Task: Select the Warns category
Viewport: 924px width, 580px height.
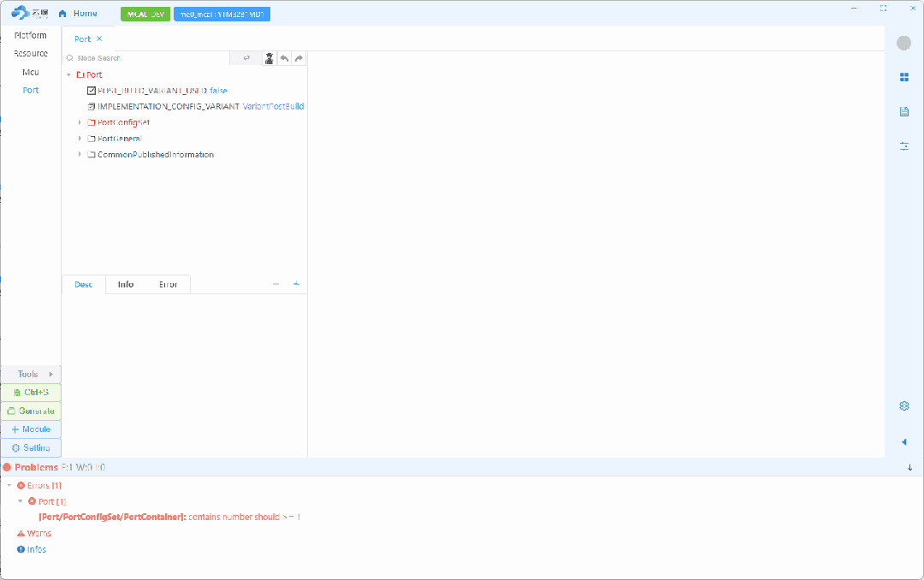Action: (x=34, y=534)
